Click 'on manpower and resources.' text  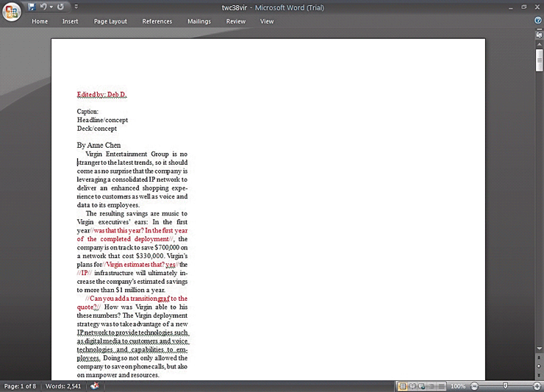coord(118,375)
